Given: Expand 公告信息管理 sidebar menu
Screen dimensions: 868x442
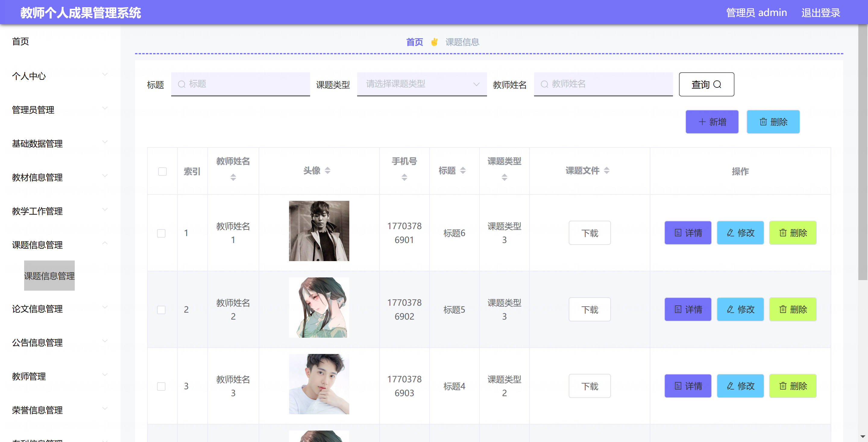Looking at the screenshot, I should click(60, 342).
